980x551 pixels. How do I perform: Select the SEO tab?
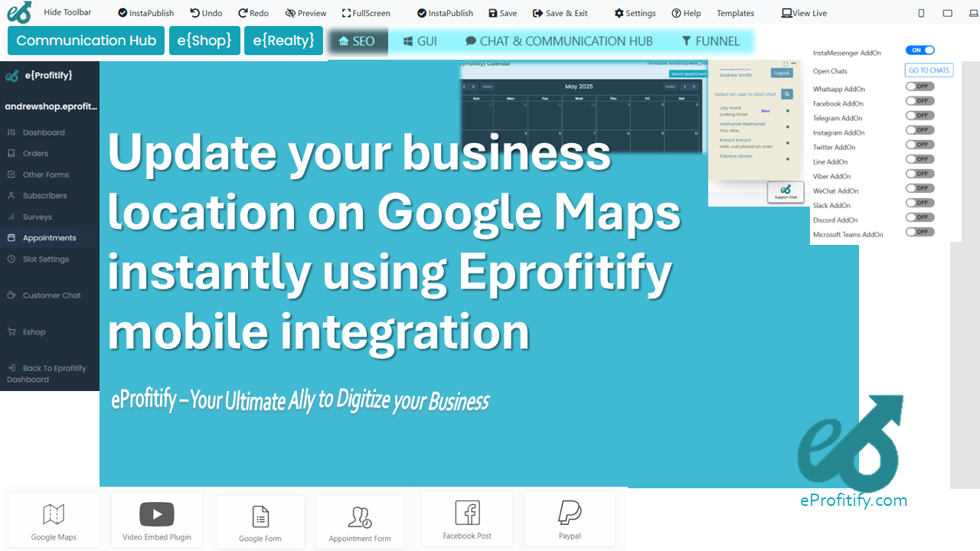pos(358,41)
